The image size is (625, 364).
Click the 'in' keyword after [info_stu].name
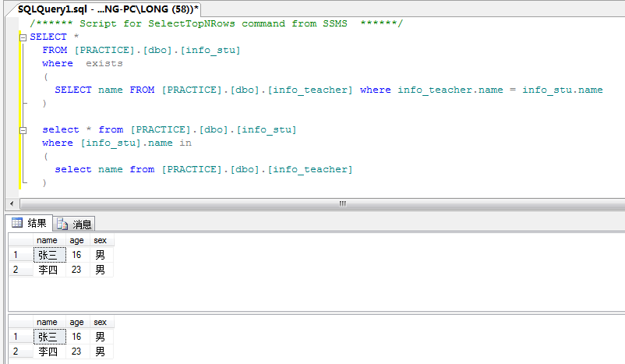coord(185,143)
